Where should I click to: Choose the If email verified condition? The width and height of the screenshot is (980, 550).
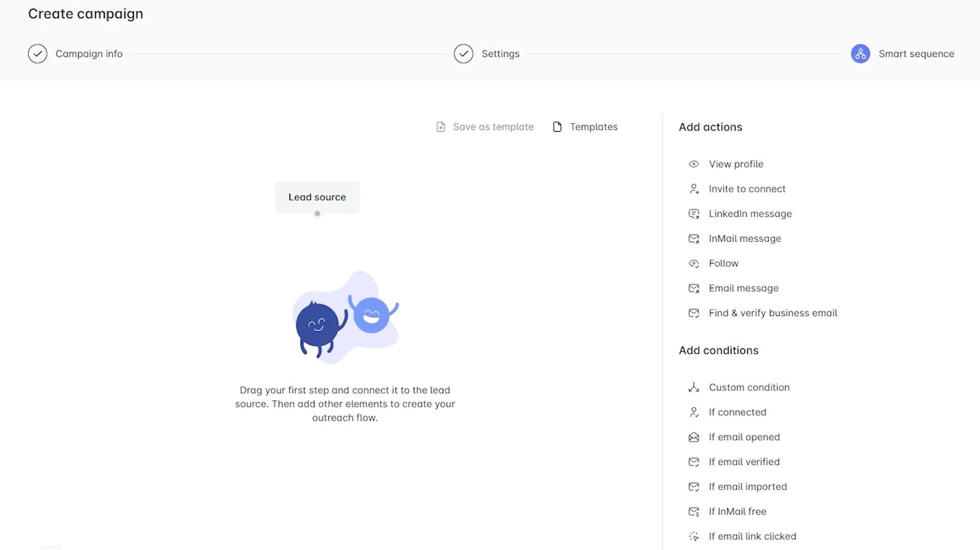click(734, 462)
